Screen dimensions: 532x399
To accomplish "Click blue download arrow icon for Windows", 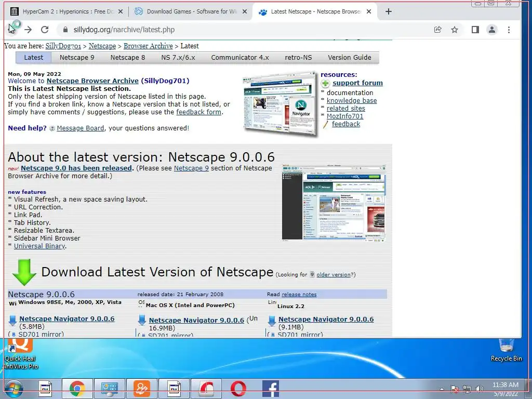I will click(12, 320).
